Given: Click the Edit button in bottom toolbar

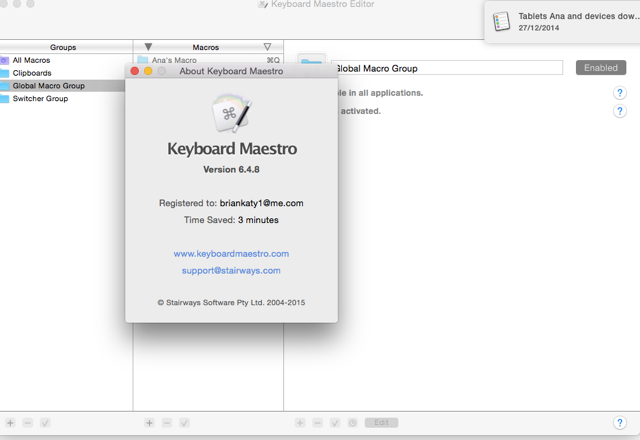Looking at the screenshot, I should coord(381,422).
